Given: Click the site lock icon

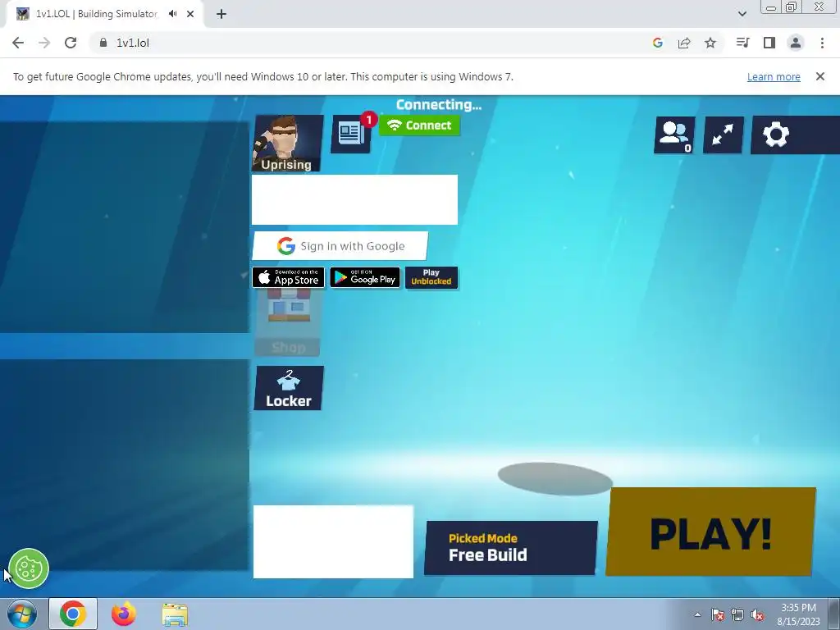Looking at the screenshot, I should (103, 43).
